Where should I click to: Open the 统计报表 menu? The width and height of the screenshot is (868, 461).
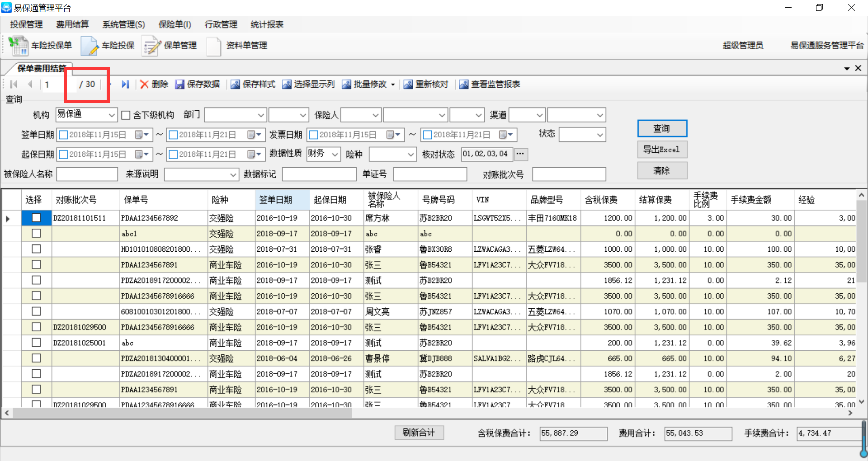click(x=267, y=24)
